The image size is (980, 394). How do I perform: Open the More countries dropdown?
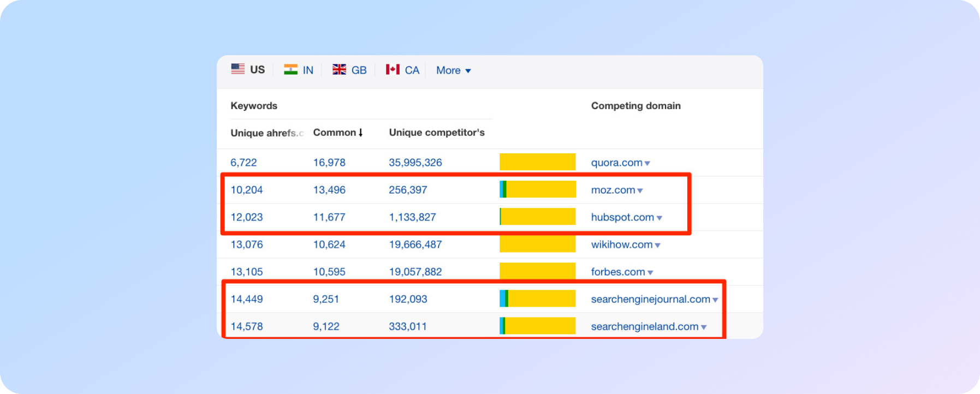click(x=453, y=70)
